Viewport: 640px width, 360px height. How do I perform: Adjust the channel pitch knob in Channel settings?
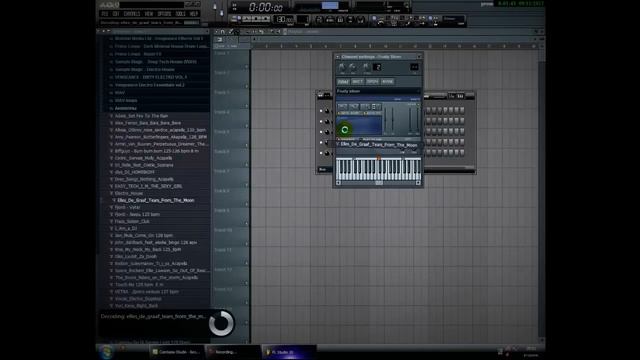point(366,67)
